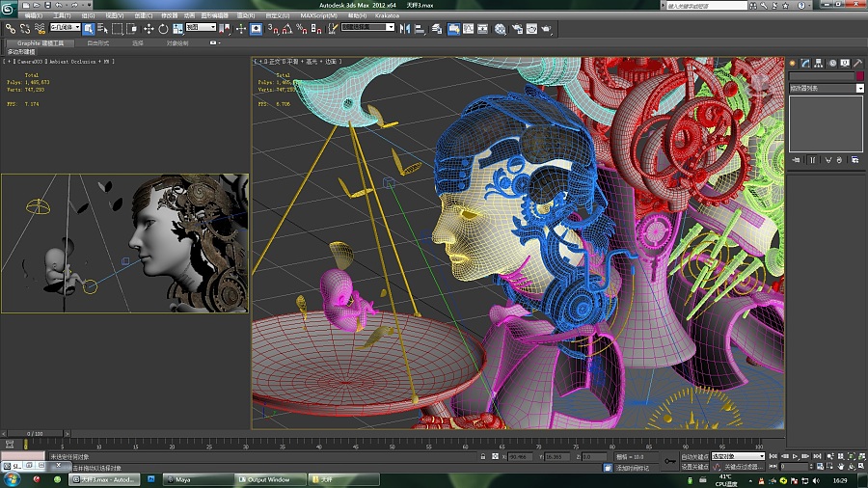Open the Create command panel tab
The image size is (868, 488).
tap(792, 63)
